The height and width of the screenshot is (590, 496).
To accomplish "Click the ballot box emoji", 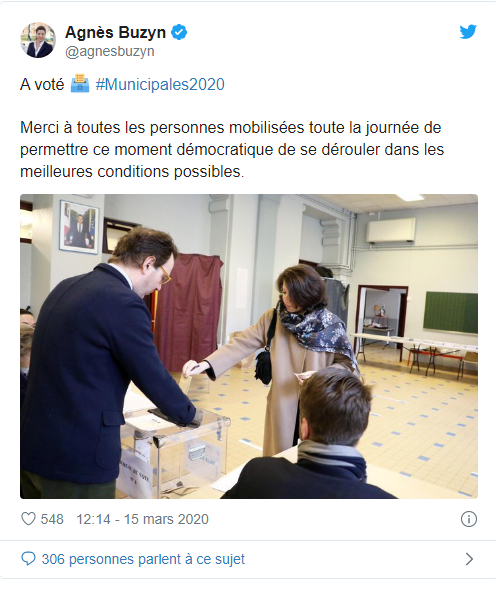I will pos(80,84).
